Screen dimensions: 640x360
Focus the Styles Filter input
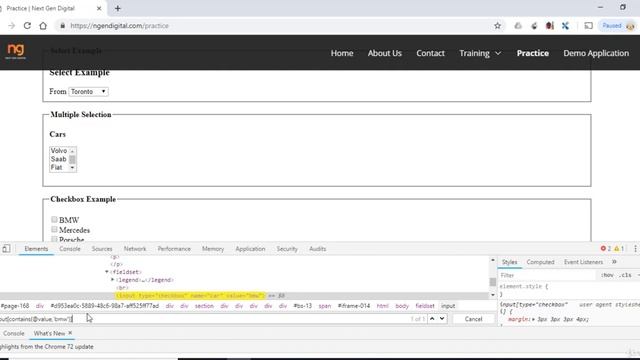pyautogui.click(x=547, y=275)
